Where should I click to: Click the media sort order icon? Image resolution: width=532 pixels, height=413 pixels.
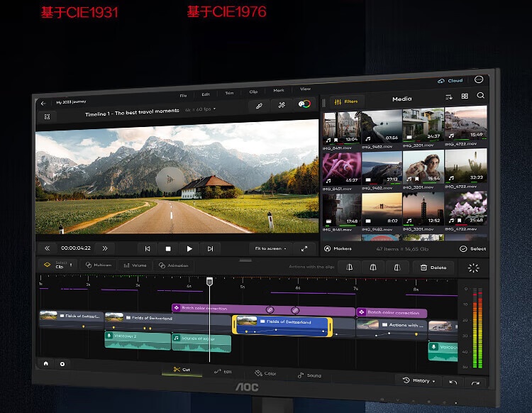[x=448, y=97]
